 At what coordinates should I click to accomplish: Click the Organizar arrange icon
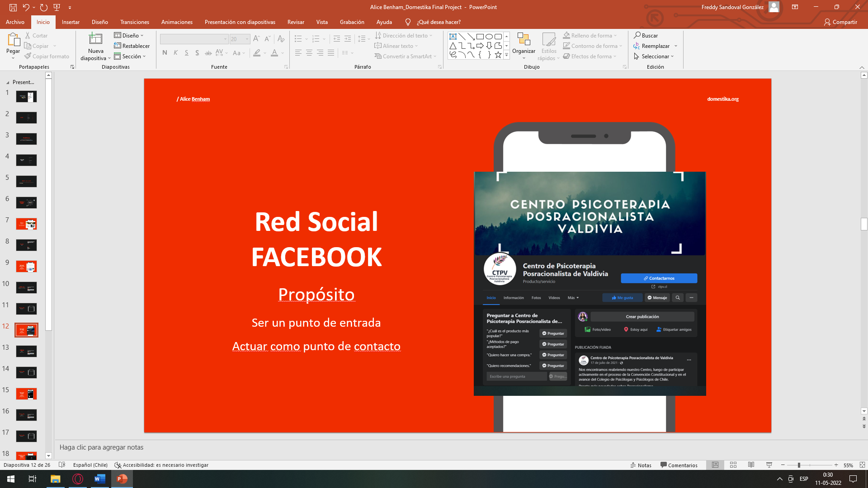pyautogui.click(x=524, y=40)
